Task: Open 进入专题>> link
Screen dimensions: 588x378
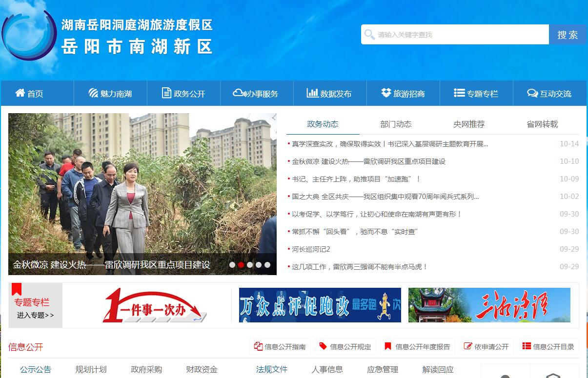Action: 35,315
